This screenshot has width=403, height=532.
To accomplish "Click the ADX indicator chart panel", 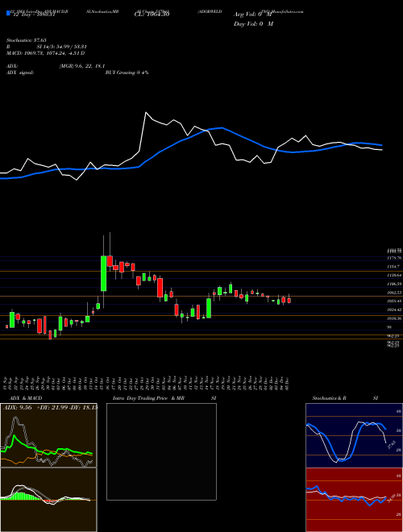I will coord(48,435).
